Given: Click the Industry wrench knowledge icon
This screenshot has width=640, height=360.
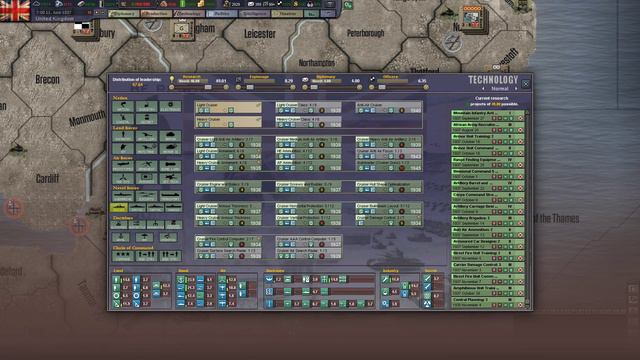Looking at the screenshot, I should pyautogui.click(x=385, y=280).
